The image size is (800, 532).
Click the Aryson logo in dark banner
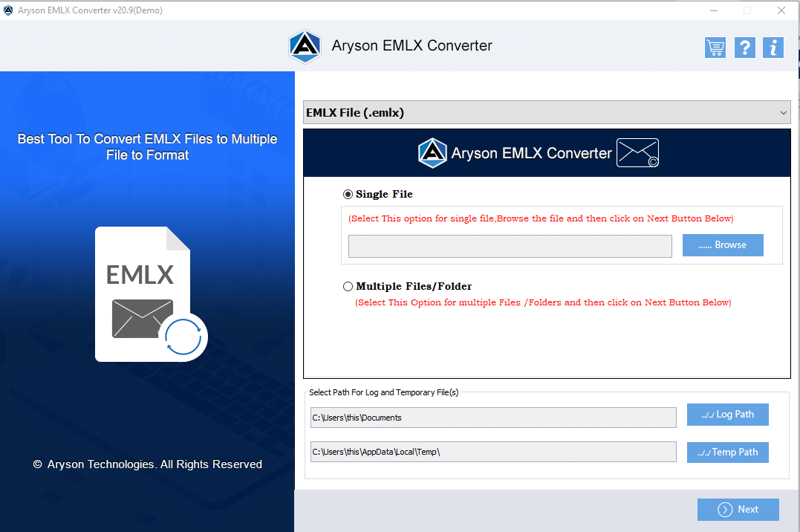pos(432,152)
